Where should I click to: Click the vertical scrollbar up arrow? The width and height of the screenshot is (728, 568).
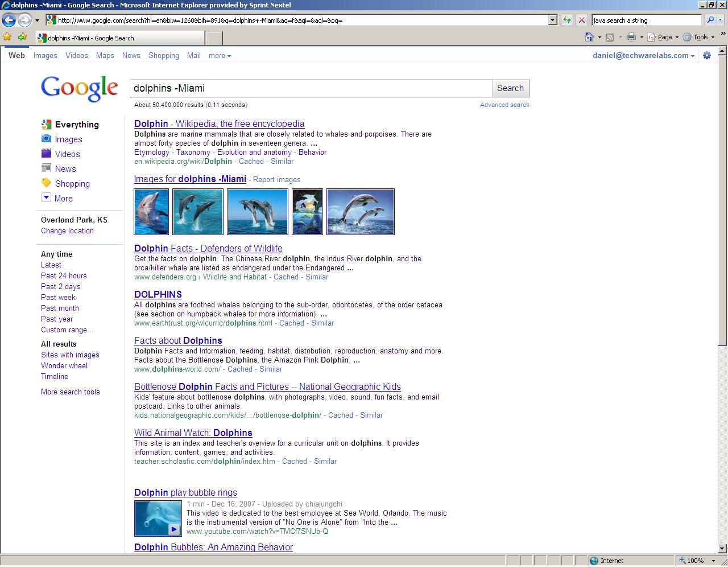point(722,51)
